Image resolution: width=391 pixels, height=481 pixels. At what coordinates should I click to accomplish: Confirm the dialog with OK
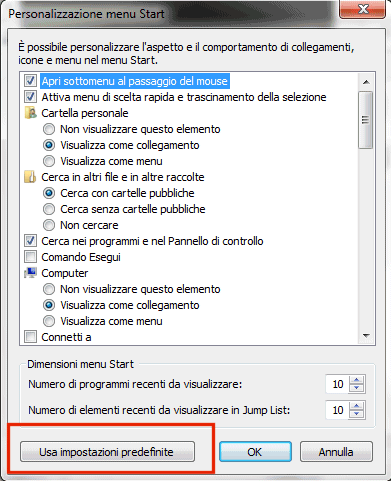[255, 452]
